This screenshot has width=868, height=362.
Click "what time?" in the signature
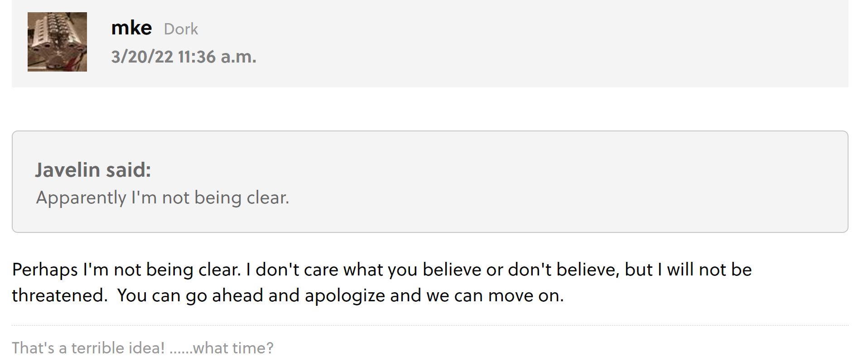[x=233, y=348]
